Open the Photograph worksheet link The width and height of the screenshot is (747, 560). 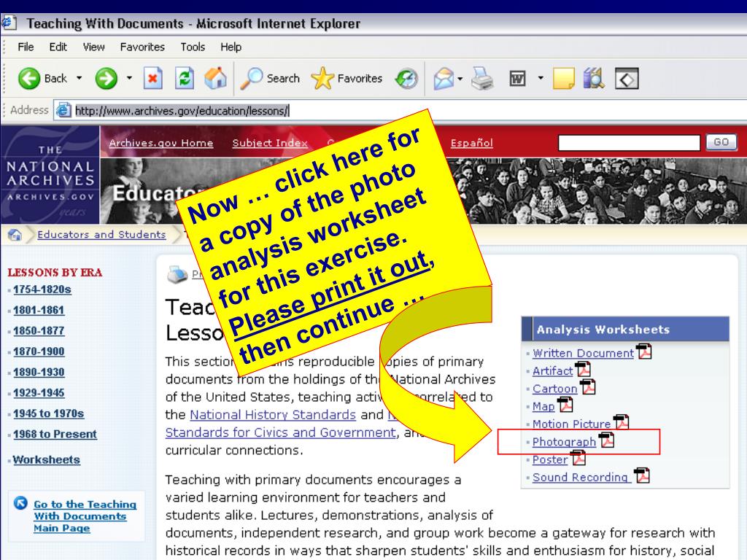(x=564, y=442)
